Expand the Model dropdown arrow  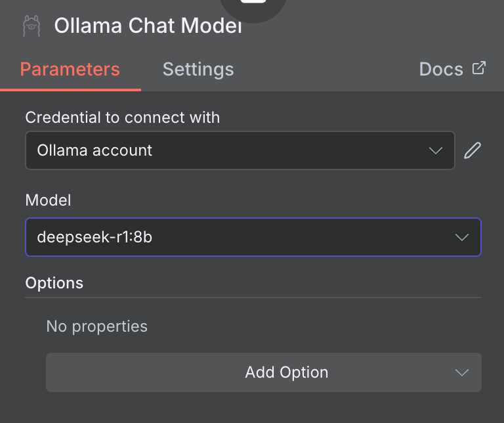[462, 237]
